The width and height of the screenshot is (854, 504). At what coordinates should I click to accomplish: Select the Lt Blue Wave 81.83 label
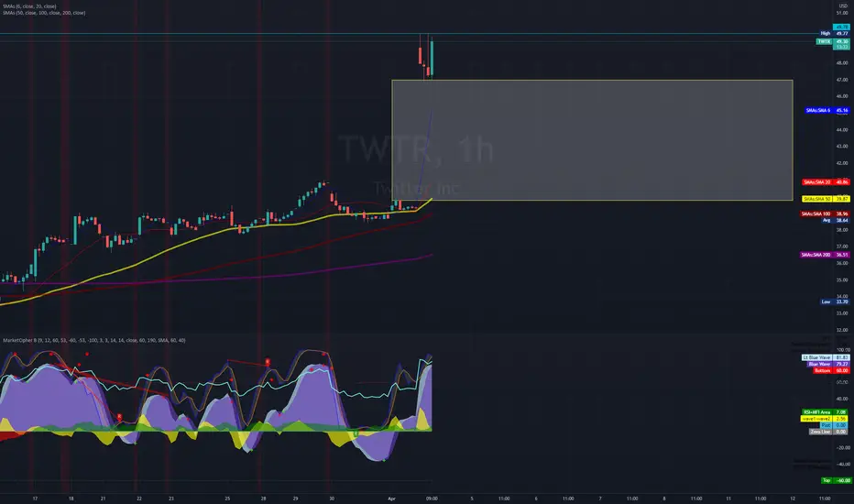(826, 357)
